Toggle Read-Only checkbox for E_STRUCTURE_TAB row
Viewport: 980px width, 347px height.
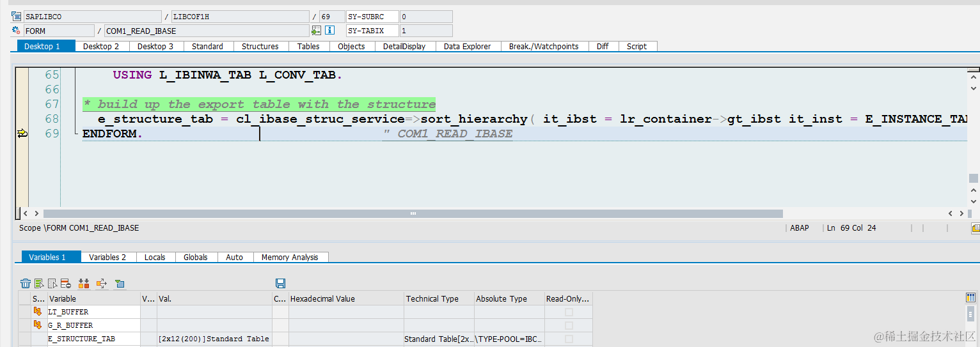(x=569, y=339)
